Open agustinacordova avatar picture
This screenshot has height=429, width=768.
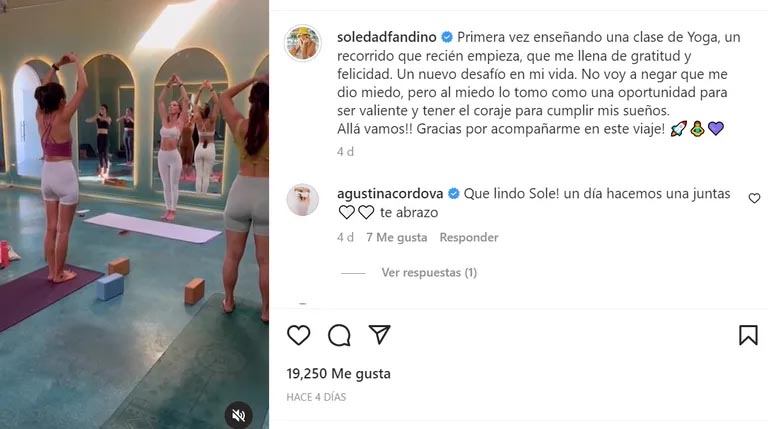click(303, 200)
